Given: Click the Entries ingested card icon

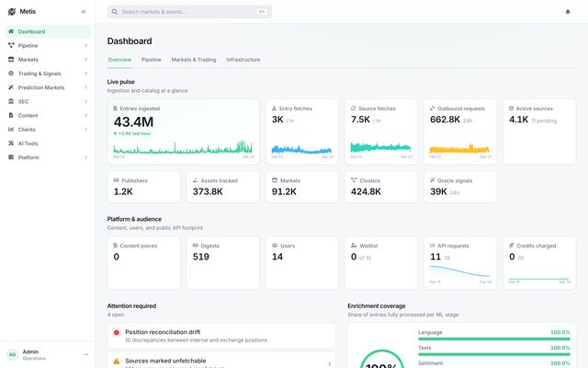Looking at the screenshot, I should 116,109.
